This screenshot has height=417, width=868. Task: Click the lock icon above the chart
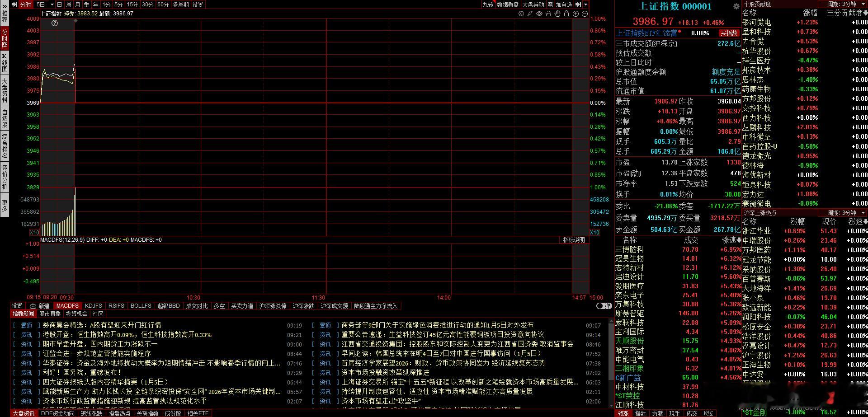566,14
